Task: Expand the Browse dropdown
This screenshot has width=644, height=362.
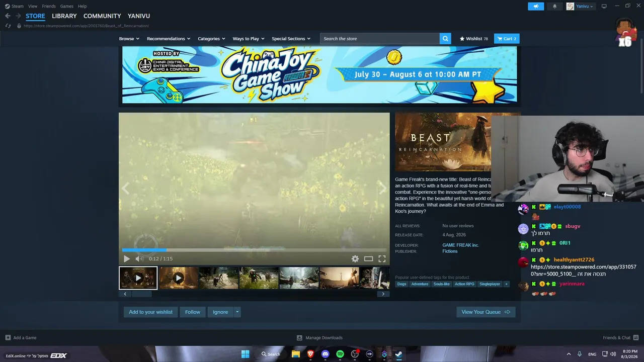Action: (x=129, y=39)
